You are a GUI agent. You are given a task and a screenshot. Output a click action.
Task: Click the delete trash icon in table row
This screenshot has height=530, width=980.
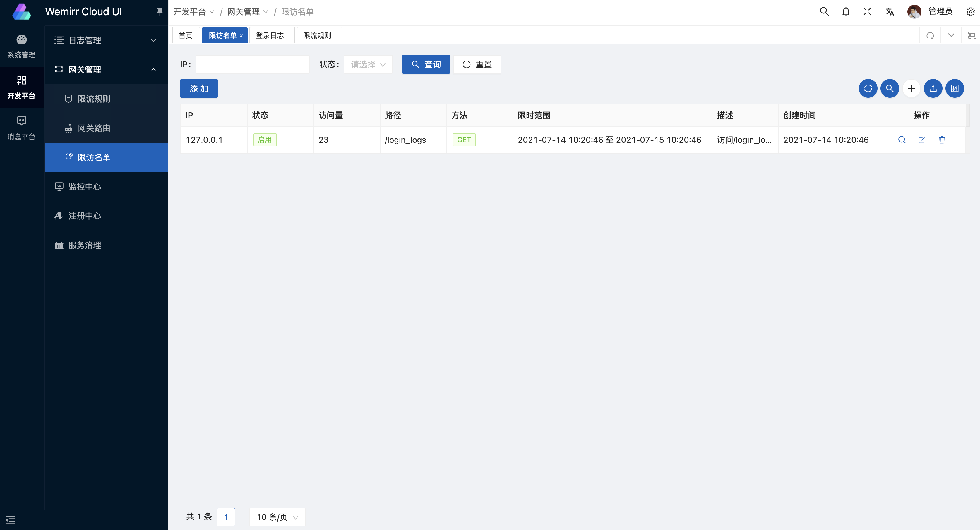(x=942, y=140)
